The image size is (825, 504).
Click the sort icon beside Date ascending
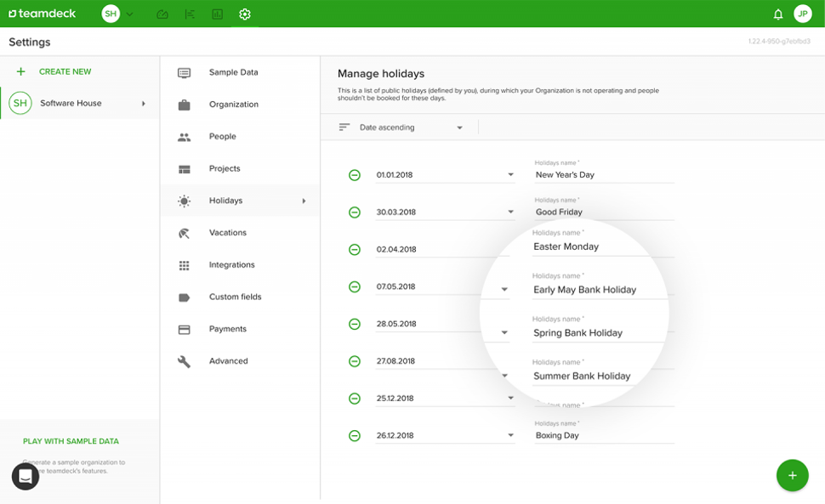click(344, 127)
